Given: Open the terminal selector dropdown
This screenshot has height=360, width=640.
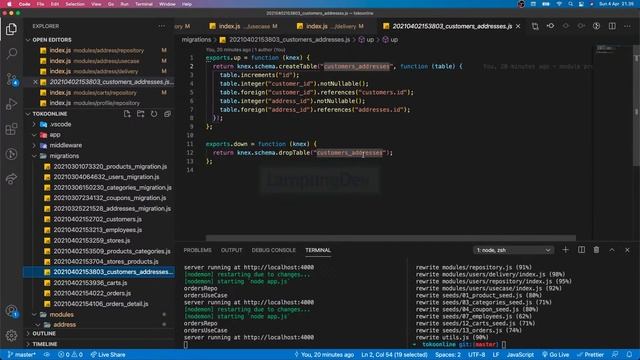Looking at the screenshot, I should pyautogui.click(x=513, y=250).
